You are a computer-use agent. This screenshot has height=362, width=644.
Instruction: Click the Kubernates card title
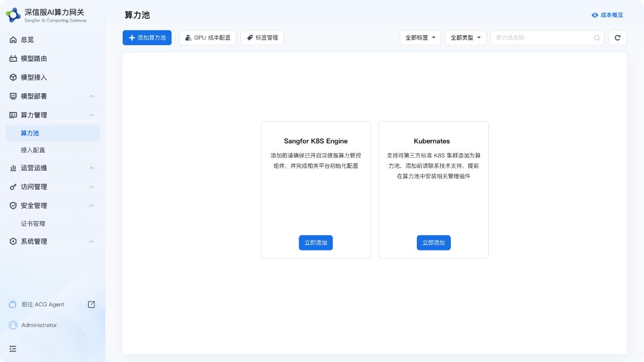pyautogui.click(x=432, y=141)
